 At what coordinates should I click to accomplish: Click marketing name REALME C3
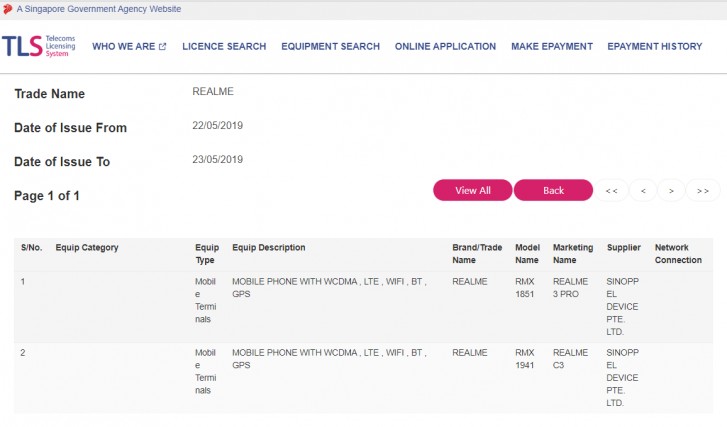pyautogui.click(x=570, y=359)
